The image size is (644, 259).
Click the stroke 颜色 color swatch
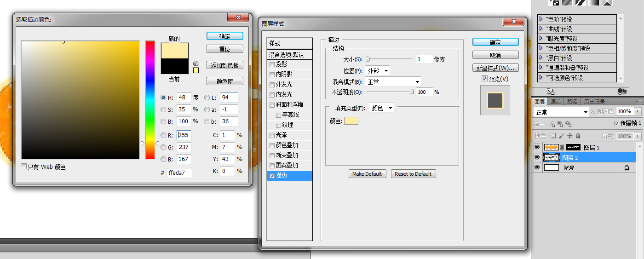tap(351, 121)
